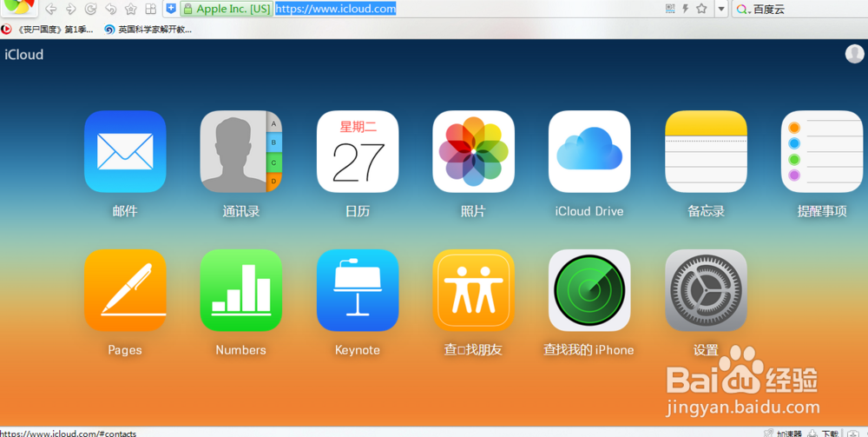Click the 下载 status bar item

(823, 434)
